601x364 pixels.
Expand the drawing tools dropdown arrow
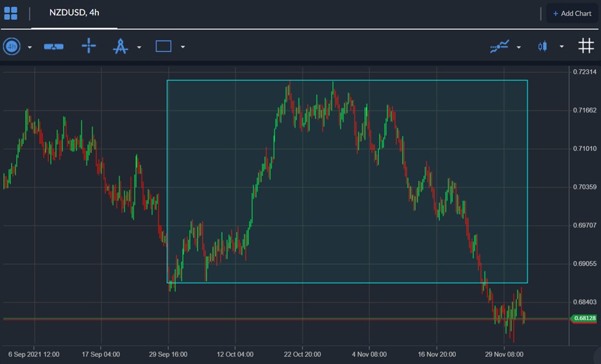pos(139,48)
